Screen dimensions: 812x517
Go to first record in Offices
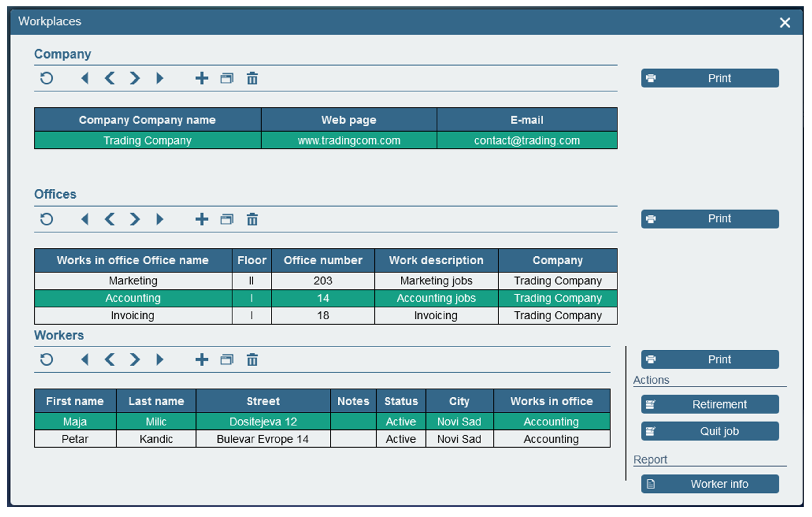pyautogui.click(x=85, y=219)
